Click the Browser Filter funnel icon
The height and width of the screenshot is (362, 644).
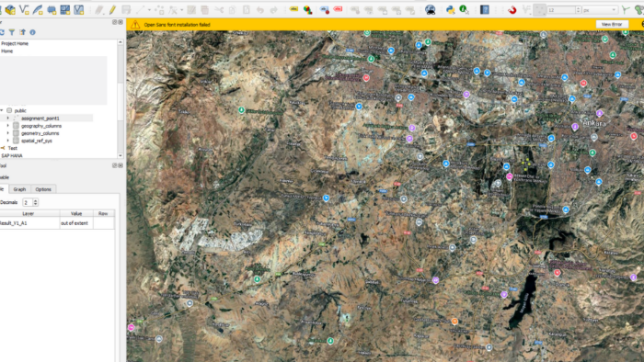click(x=12, y=32)
